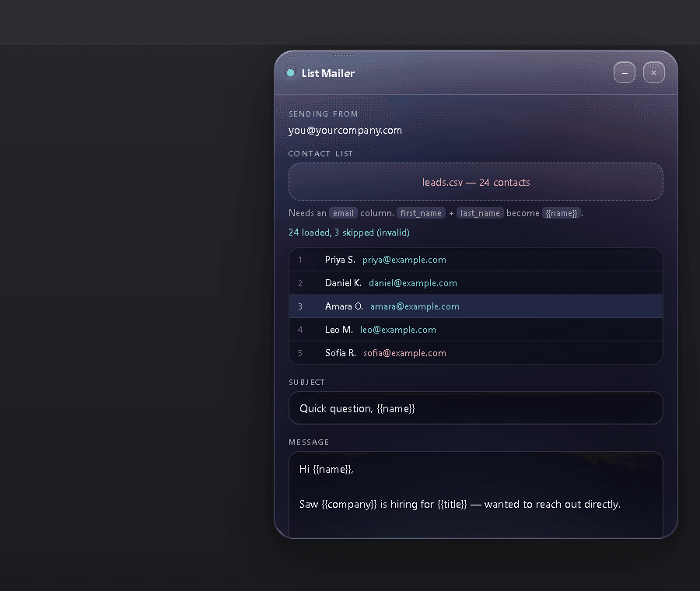Image resolution: width=700 pixels, height=591 pixels.
Task: Click into the Message text area
Action: point(476,495)
